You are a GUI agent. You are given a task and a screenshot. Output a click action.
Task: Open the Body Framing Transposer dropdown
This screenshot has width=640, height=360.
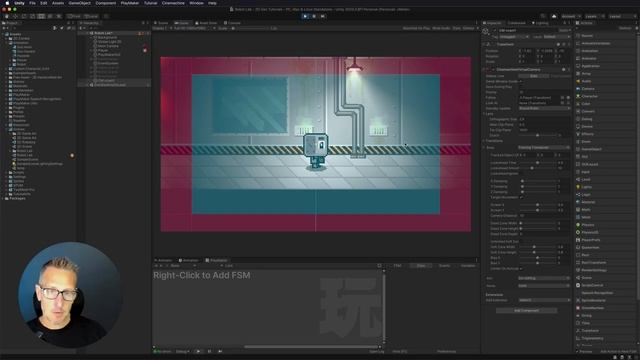coord(544,147)
